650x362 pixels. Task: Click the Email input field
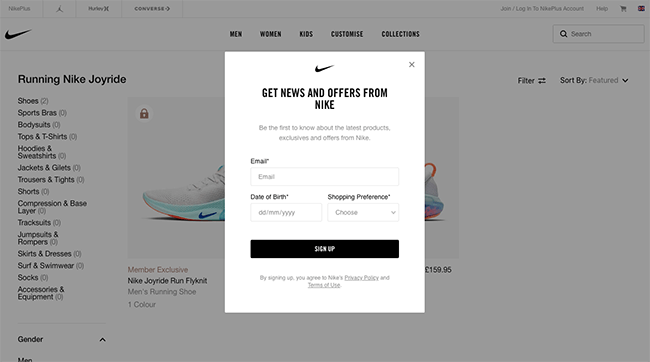tap(325, 177)
